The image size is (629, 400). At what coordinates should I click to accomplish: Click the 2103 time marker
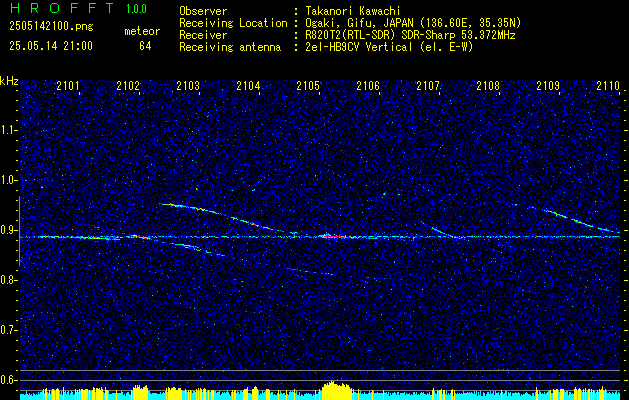coord(188,85)
